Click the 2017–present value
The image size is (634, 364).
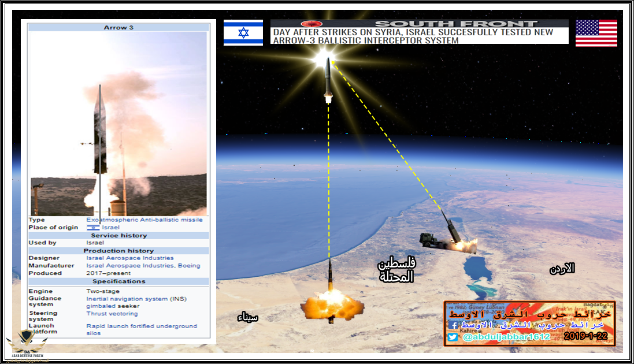[108, 273]
